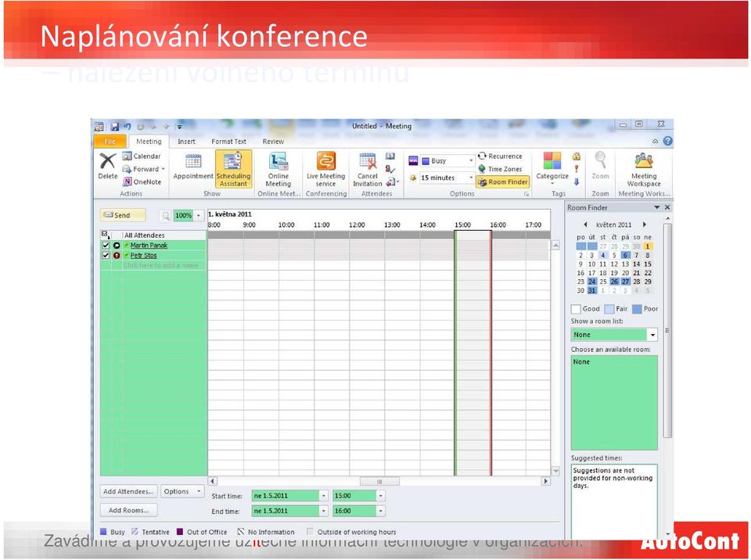Send meeting to OneNote
The height and width of the screenshot is (560, 751).
(x=142, y=182)
